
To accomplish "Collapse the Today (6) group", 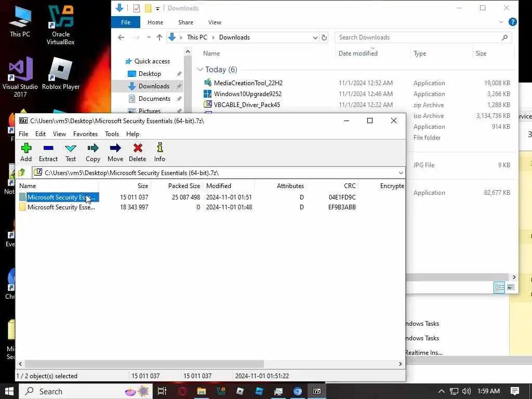I will pos(200,70).
